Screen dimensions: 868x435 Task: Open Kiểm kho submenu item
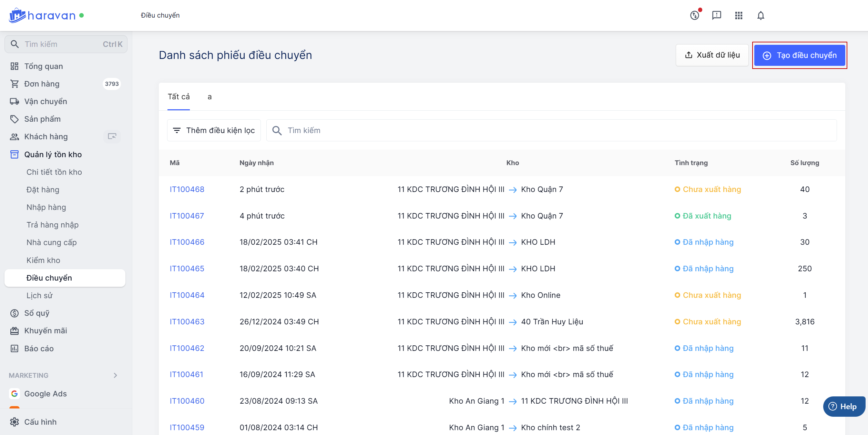(x=43, y=260)
